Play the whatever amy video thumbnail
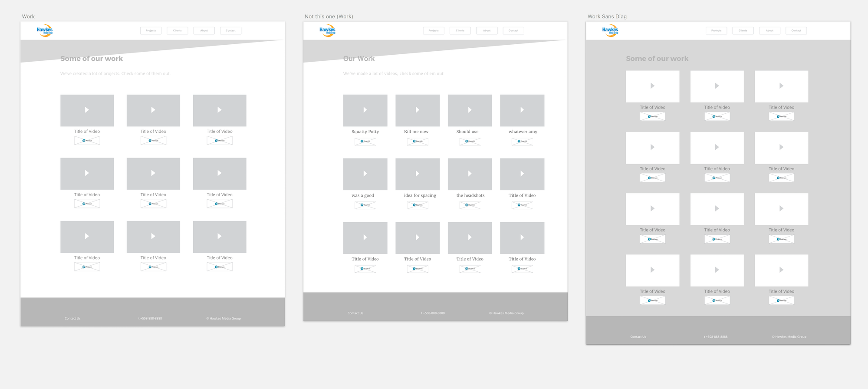The height and width of the screenshot is (389, 868). [522, 110]
